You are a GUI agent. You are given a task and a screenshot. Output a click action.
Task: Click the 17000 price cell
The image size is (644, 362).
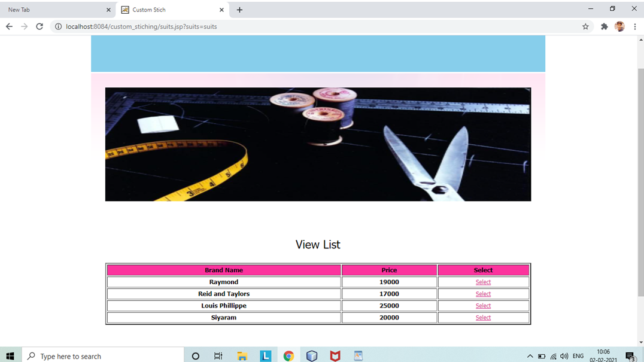pos(389,294)
